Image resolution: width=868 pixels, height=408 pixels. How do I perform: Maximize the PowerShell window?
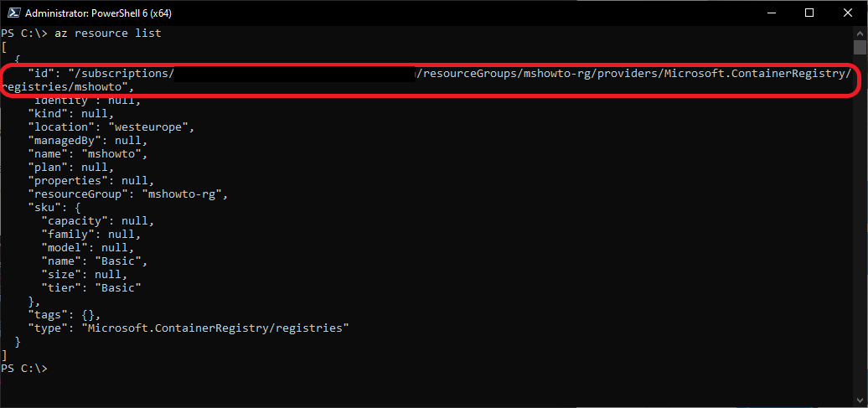(x=809, y=13)
